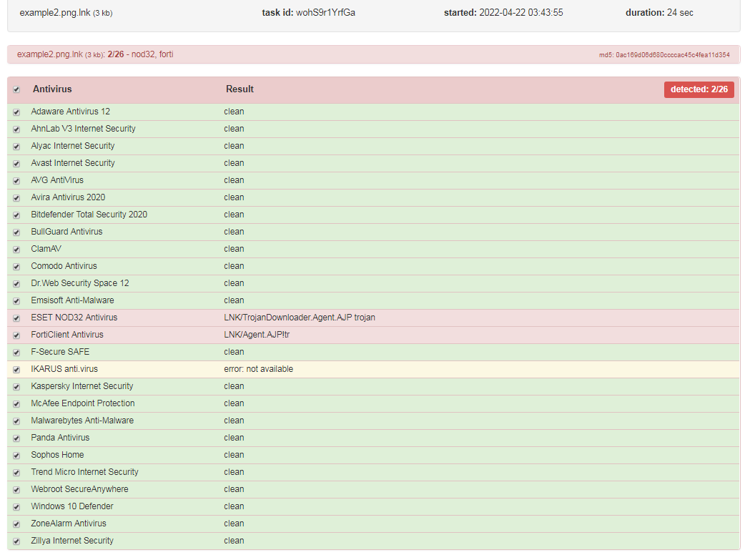Viewport: 745px width, 560px height.
Task: Select LNK/TrojanDownloader.Agent.AJP trojan result
Action: [x=300, y=317]
